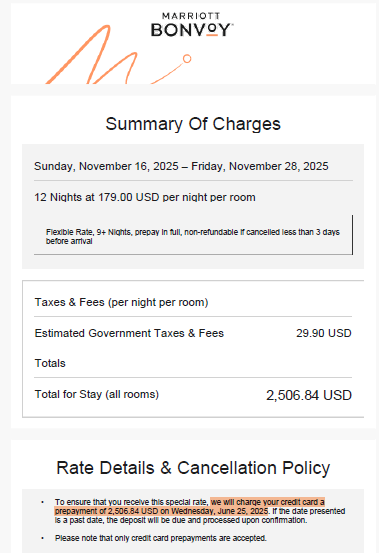The height and width of the screenshot is (553, 379).
Task: Click the Taxes & Fees section heading
Action: [x=121, y=302]
